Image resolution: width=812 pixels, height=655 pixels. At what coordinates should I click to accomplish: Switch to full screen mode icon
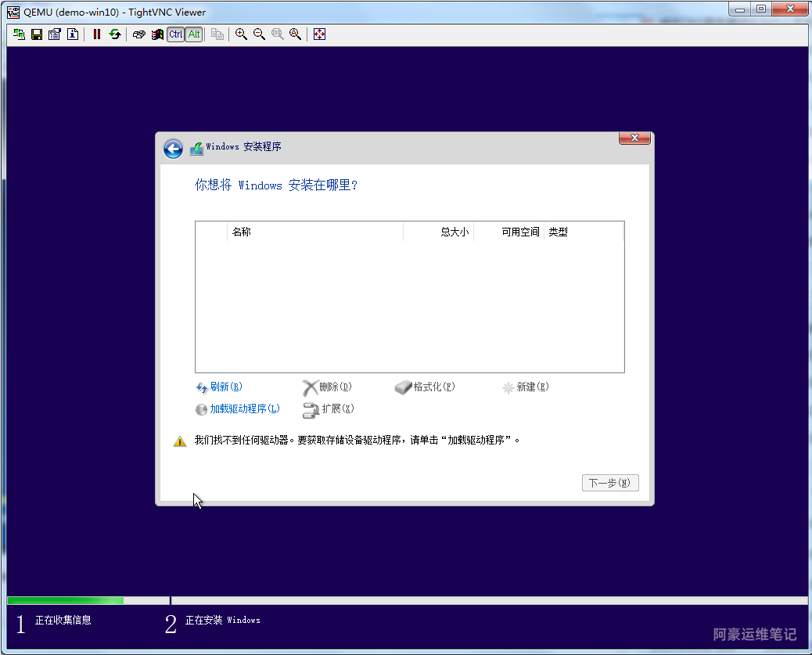click(x=319, y=34)
